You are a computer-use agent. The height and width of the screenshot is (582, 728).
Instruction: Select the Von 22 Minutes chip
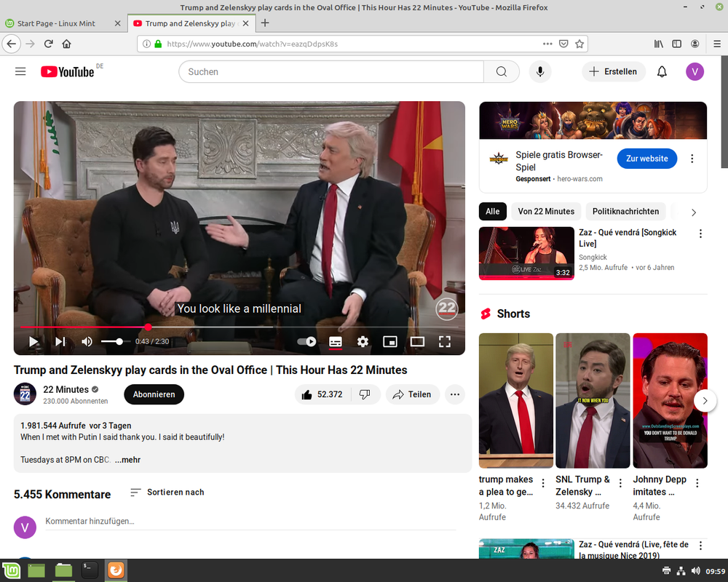pyautogui.click(x=546, y=212)
